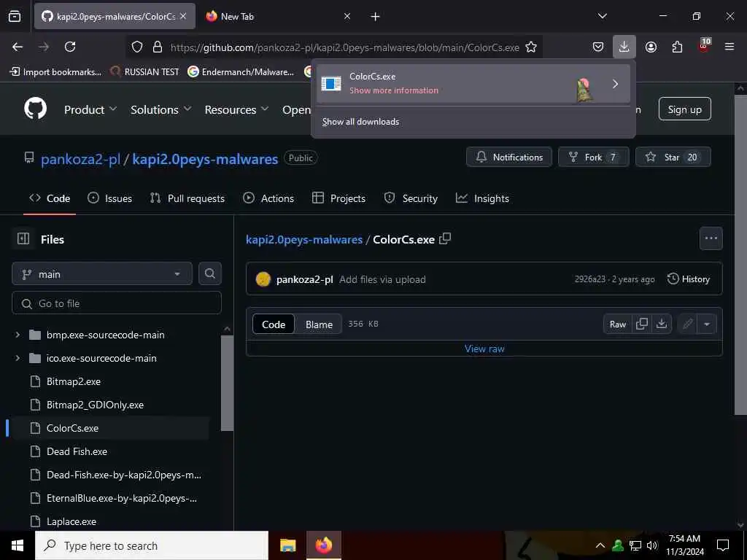Click the GitHub Octocat logo
This screenshot has width=747, height=560.
[36, 109]
